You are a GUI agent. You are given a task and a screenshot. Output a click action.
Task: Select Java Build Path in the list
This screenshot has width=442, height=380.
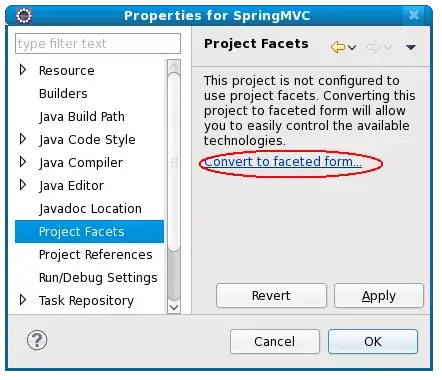pos(82,117)
